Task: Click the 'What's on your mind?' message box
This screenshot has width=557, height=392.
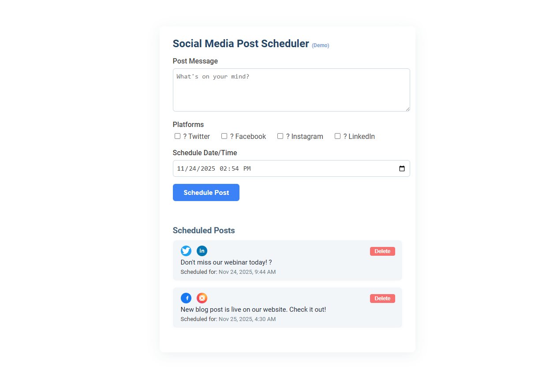Action: pos(291,90)
